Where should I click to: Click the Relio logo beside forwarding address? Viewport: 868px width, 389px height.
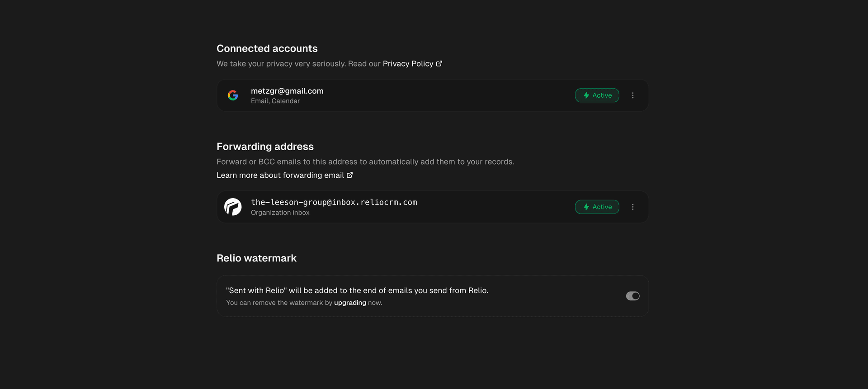coord(233,207)
